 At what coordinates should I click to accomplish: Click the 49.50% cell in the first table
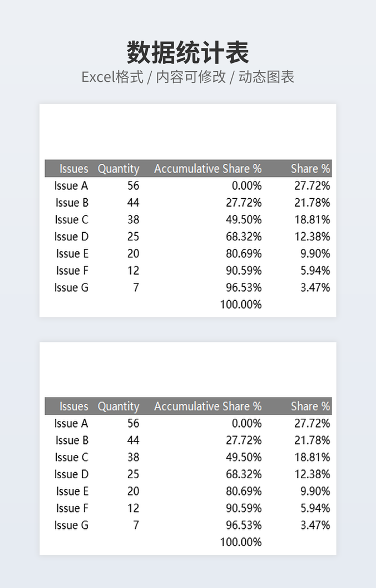(243, 219)
